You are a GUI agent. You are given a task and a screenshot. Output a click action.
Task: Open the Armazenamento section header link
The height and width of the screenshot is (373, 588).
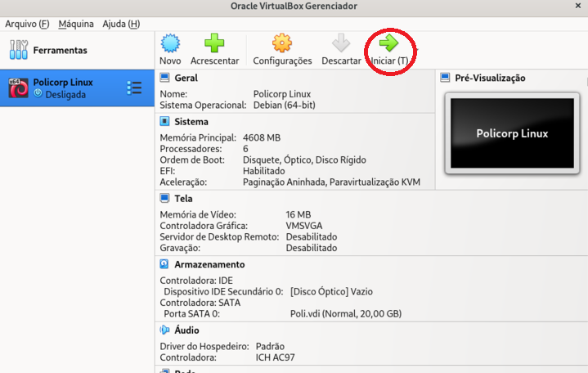pyautogui.click(x=209, y=265)
